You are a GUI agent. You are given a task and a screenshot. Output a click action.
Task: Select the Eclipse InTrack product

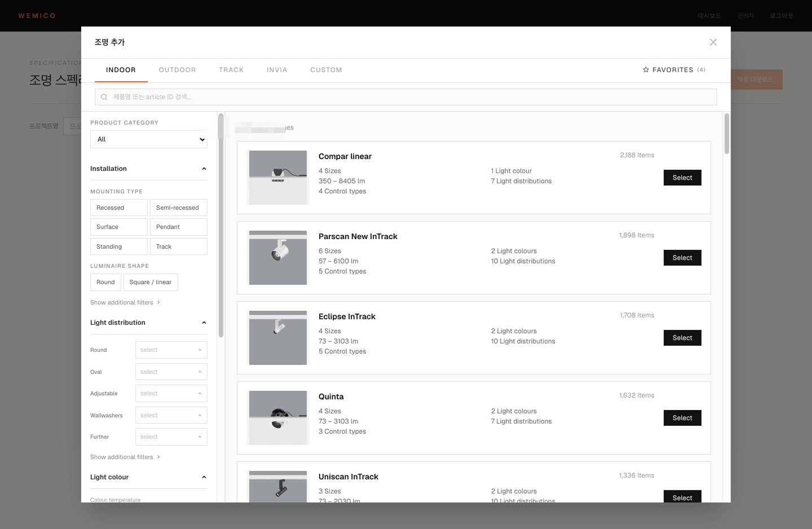point(682,338)
